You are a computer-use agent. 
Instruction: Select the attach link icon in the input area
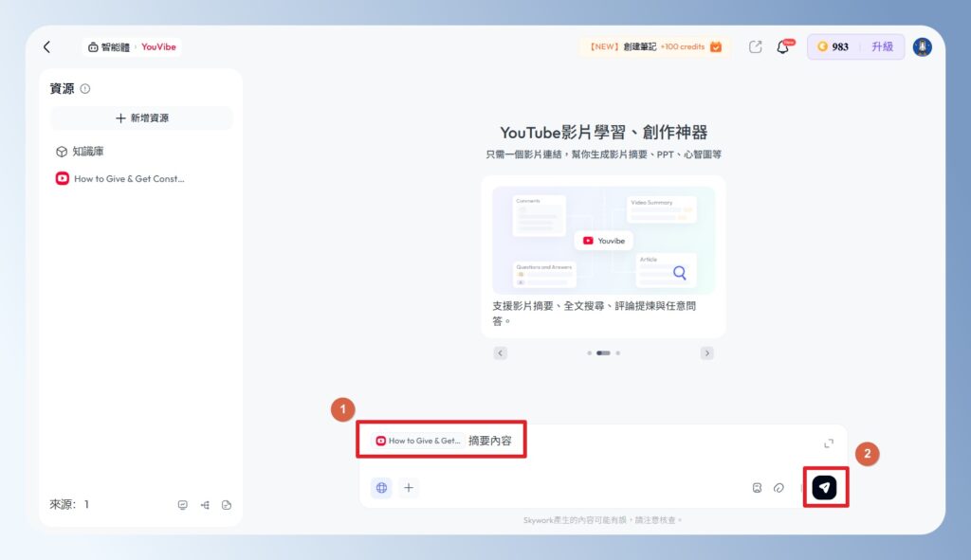779,487
